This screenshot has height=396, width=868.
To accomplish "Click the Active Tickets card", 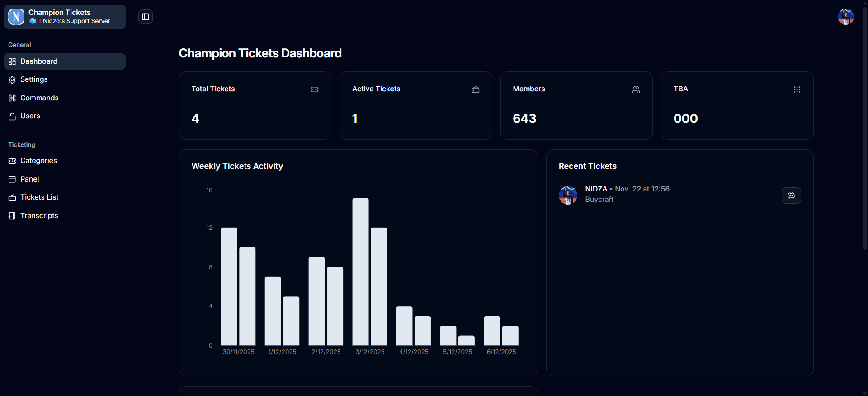I will [415, 105].
